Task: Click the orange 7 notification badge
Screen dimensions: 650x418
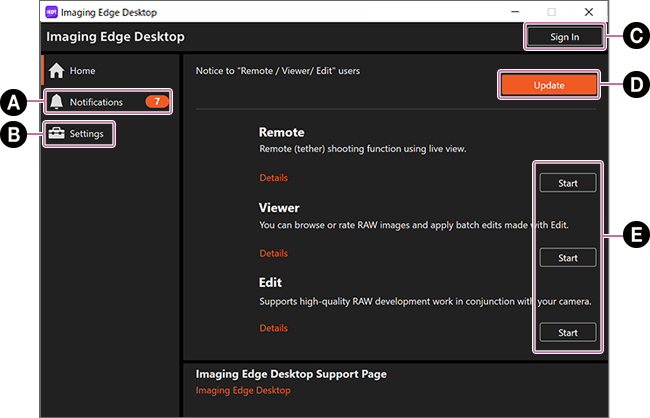Action: pos(157,102)
